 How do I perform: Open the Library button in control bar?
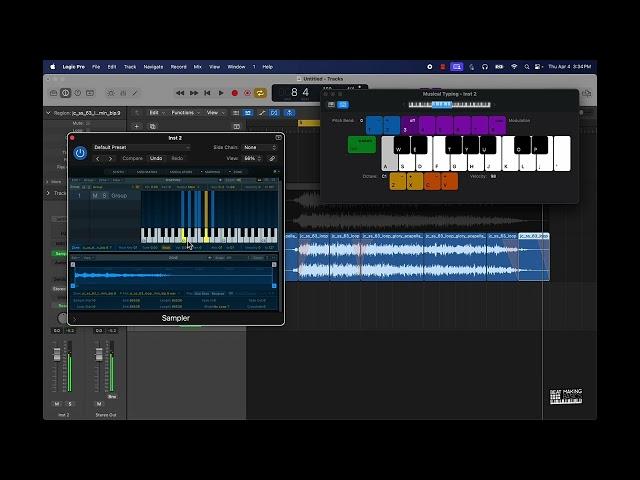tap(53, 93)
